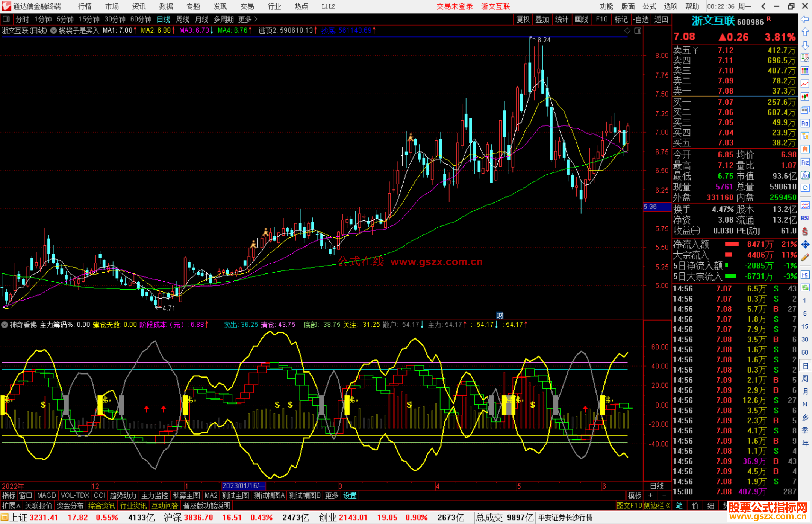This screenshot has width=812, height=524.
Task: Click the 交易未登录 login link
Action: click(454, 6)
